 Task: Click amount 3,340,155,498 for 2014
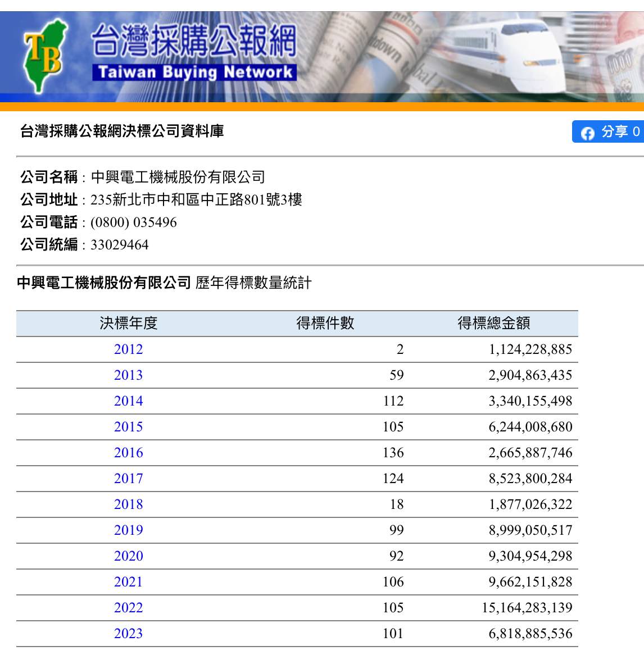point(530,401)
